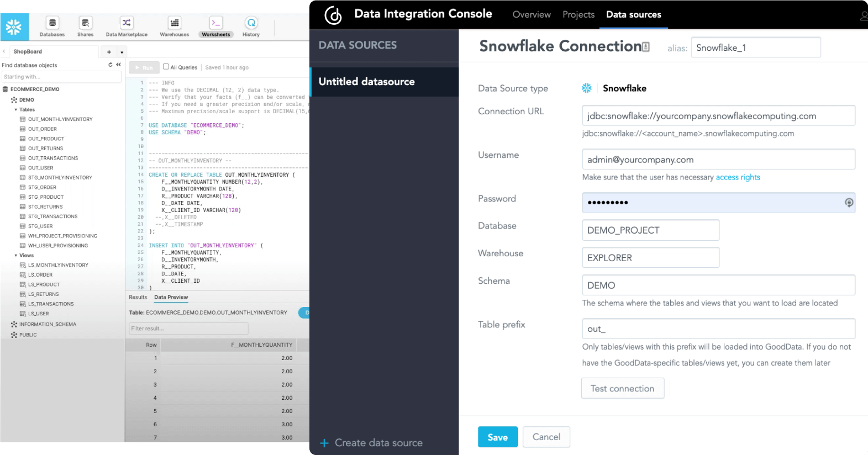Screen dimensions: 868x455
Task: Open the Data sources tab in console
Action: (x=634, y=14)
